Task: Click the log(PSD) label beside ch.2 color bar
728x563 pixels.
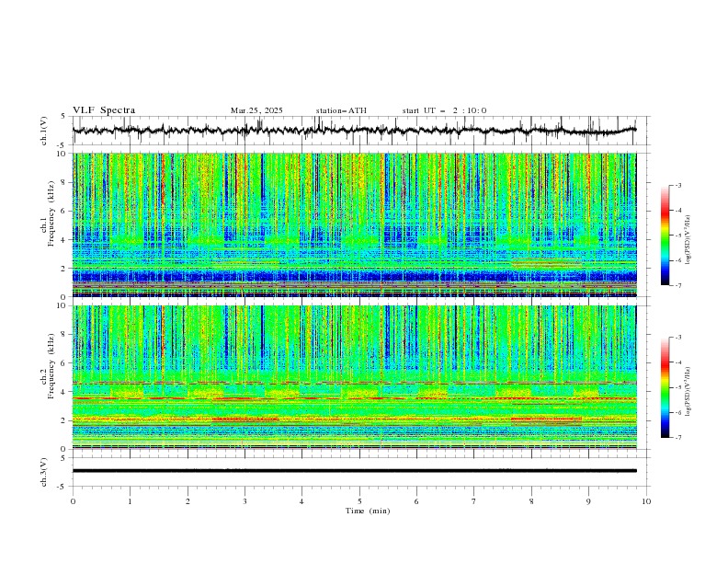Action: click(x=688, y=392)
